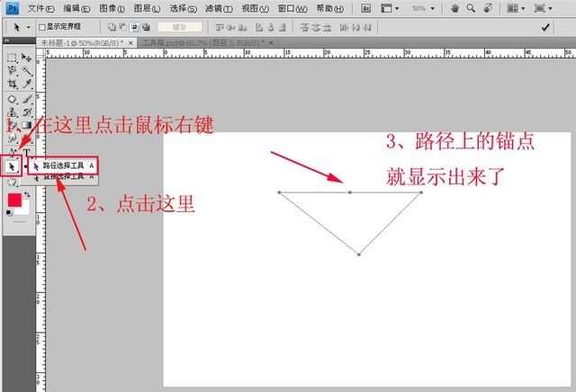576x392 pixels.
Task: Click align left edges icon
Action: click(259, 27)
